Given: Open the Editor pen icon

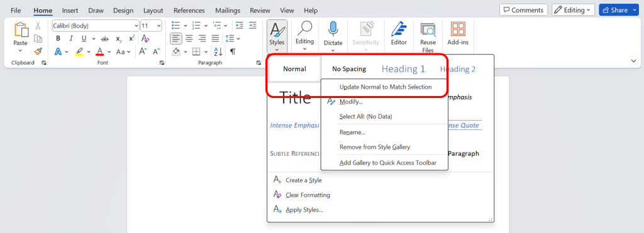Looking at the screenshot, I should (399, 34).
